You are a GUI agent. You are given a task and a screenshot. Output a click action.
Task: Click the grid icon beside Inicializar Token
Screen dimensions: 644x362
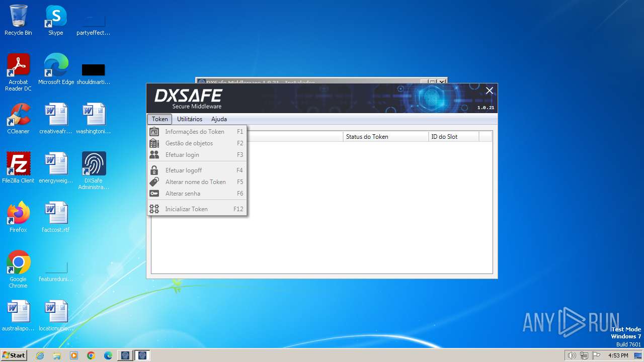click(154, 209)
